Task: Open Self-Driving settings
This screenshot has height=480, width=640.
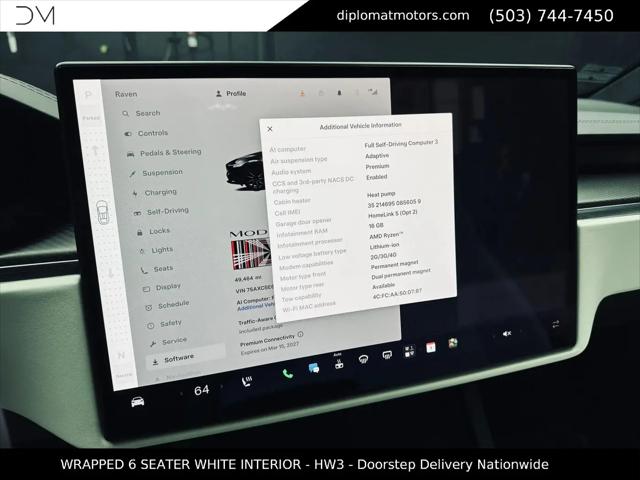Action: (161, 211)
